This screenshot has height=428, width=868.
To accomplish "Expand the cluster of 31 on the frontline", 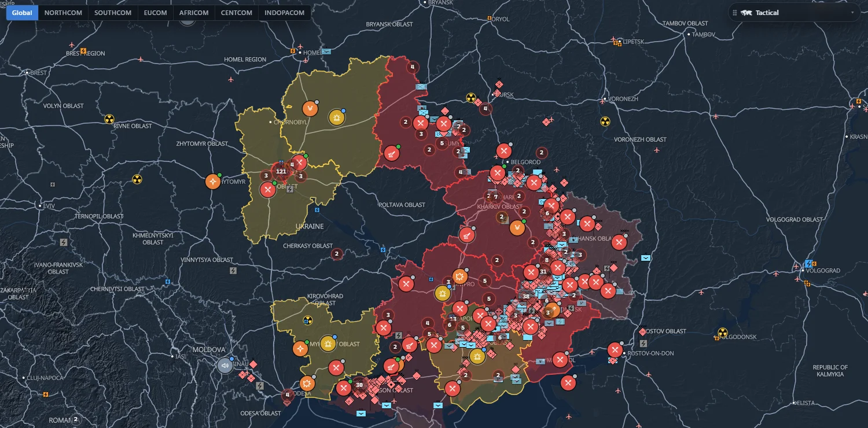I will coord(543,271).
